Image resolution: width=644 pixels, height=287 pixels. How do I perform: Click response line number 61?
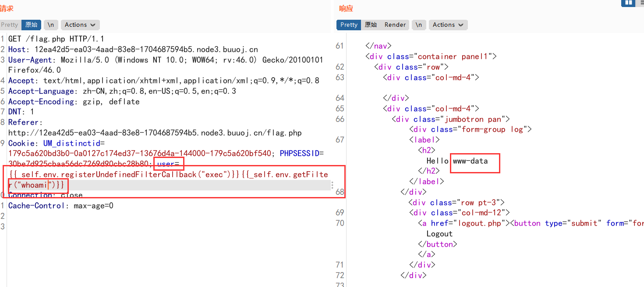[340, 46]
